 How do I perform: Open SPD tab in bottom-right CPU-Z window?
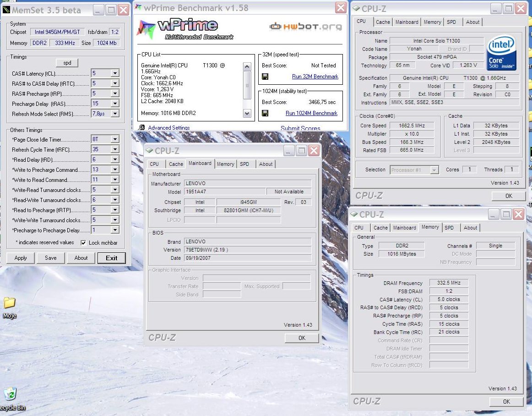[449, 228]
